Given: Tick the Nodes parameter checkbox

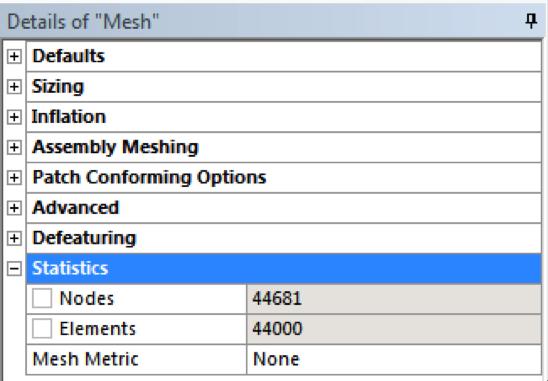Looking at the screenshot, I should click(42, 298).
